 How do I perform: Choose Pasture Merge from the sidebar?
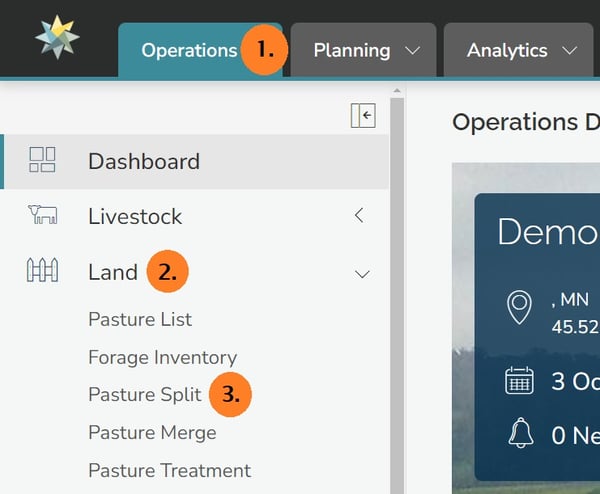pyautogui.click(x=152, y=433)
